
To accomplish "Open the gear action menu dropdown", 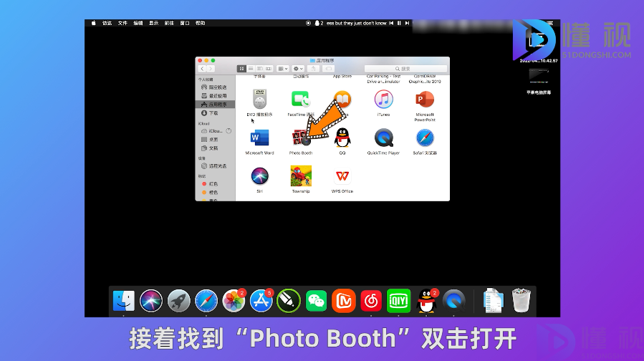I will 298,69.
